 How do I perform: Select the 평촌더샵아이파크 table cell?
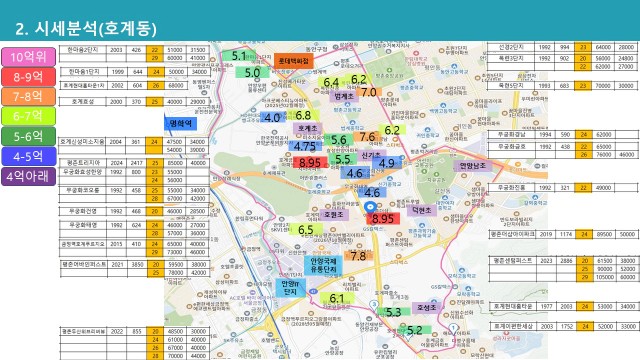coord(513,234)
